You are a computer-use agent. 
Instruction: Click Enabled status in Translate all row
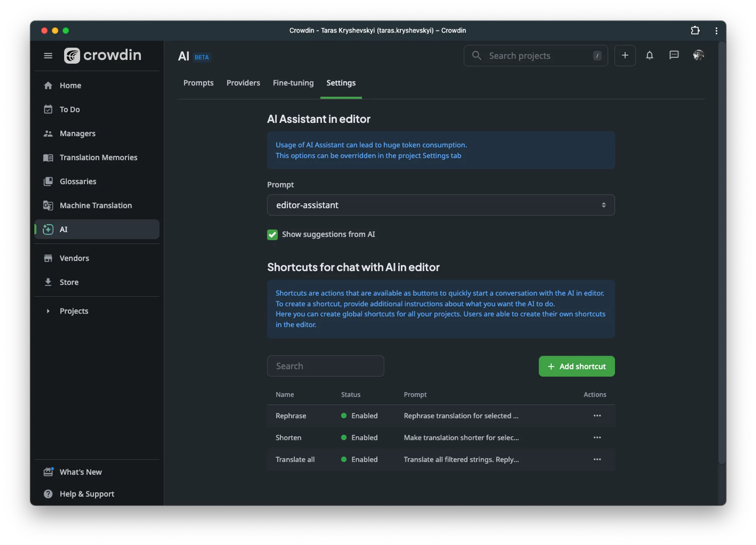[359, 459]
